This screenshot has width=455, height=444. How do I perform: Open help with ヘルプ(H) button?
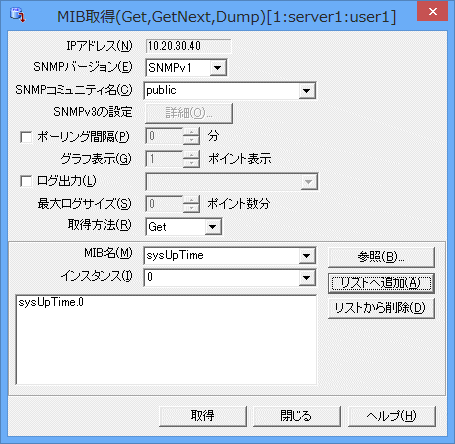(x=392, y=416)
